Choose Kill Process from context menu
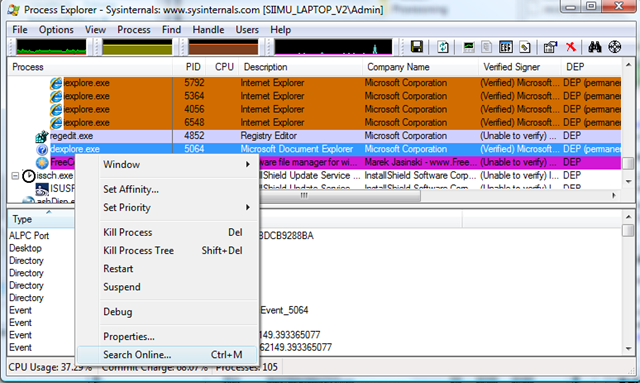Image resolution: width=640 pixels, height=383 pixels. point(167,232)
